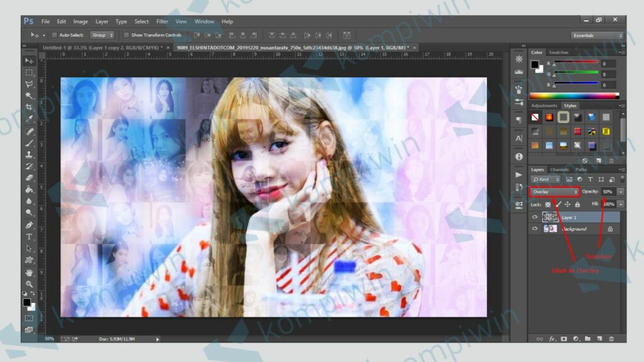Expand the Opacity slider arrow
The height and width of the screenshot is (362, 644).
click(x=621, y=191)
